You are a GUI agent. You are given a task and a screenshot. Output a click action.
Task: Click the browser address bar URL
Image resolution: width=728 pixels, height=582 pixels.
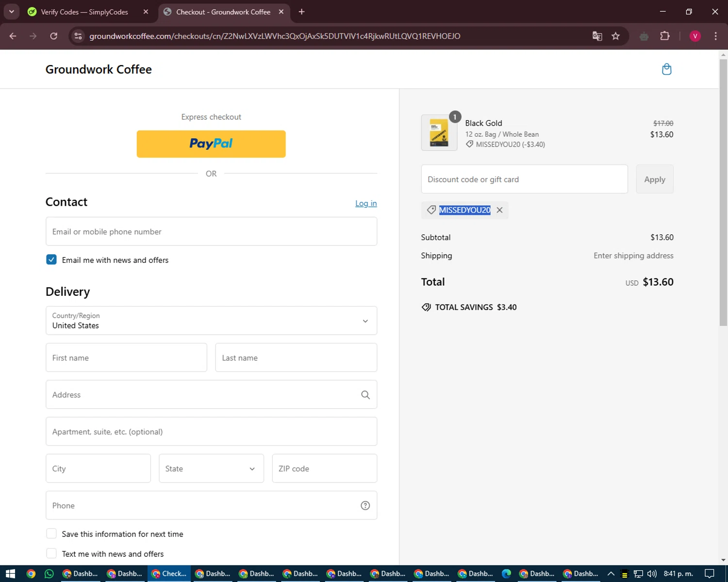(275, 36)
